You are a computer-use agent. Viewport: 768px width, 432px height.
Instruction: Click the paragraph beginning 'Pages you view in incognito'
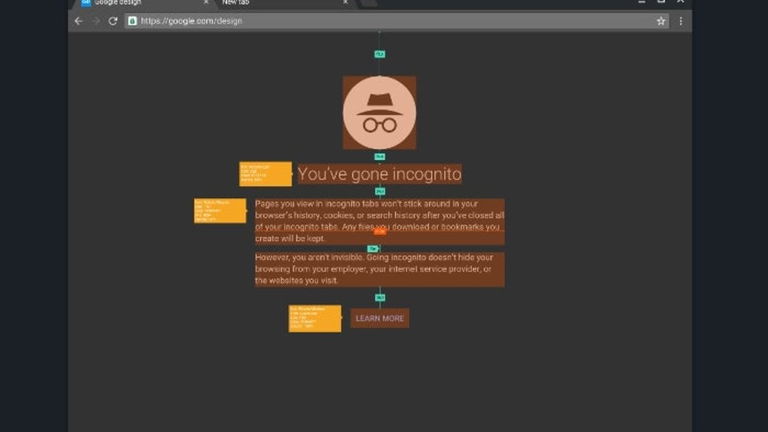point(380,221)
